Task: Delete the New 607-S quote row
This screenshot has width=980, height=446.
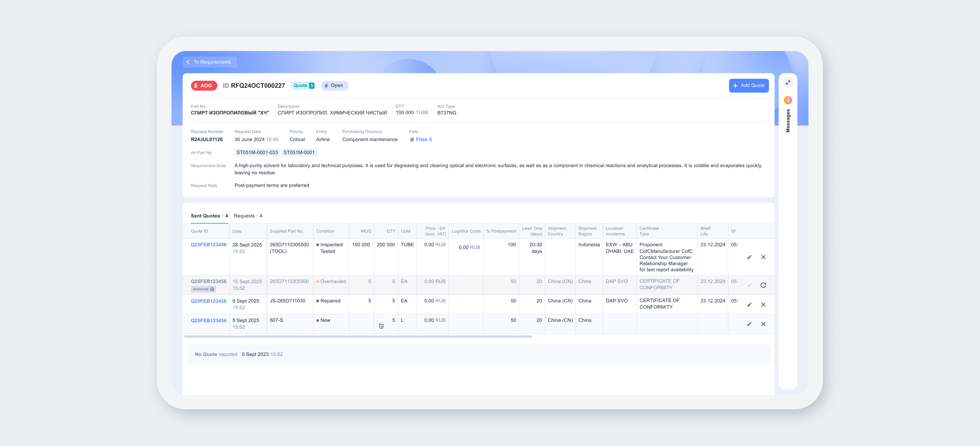Action: (x=763, y=324)
